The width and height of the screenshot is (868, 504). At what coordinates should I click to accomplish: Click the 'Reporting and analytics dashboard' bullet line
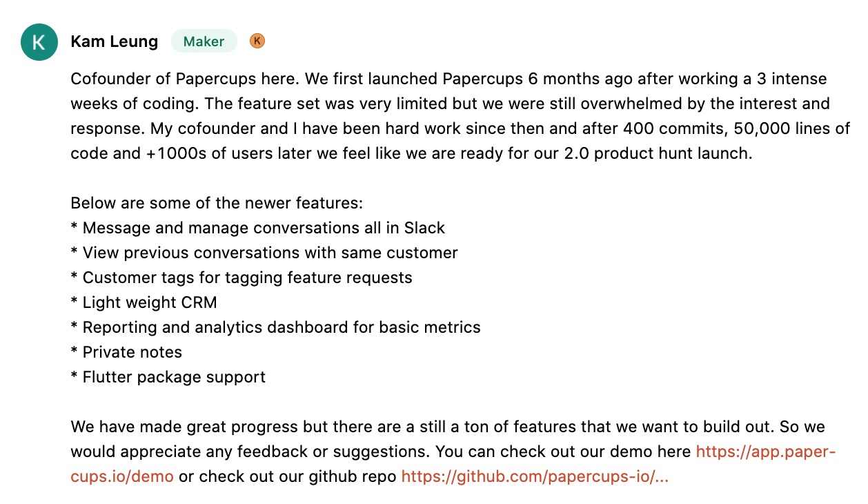pos(275,327)
